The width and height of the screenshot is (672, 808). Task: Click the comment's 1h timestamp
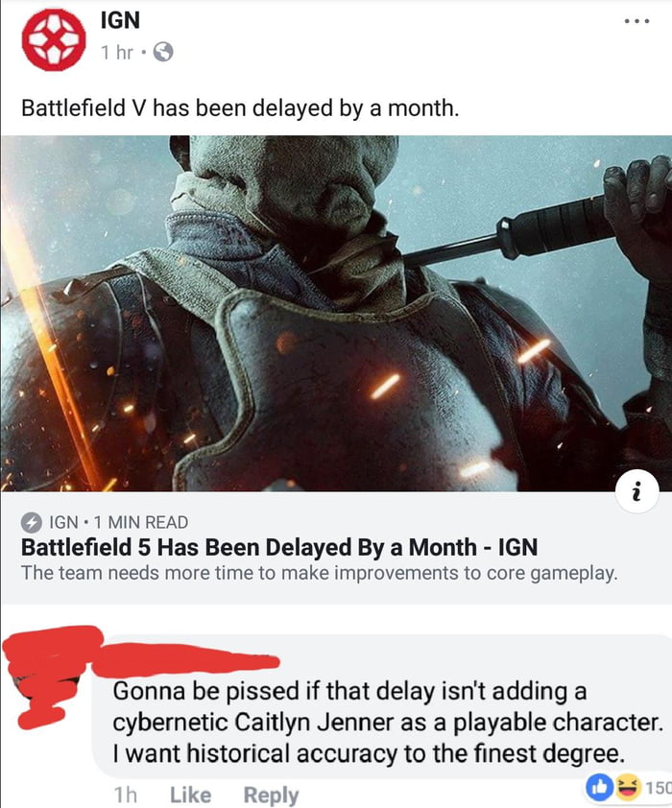[125, 795]
